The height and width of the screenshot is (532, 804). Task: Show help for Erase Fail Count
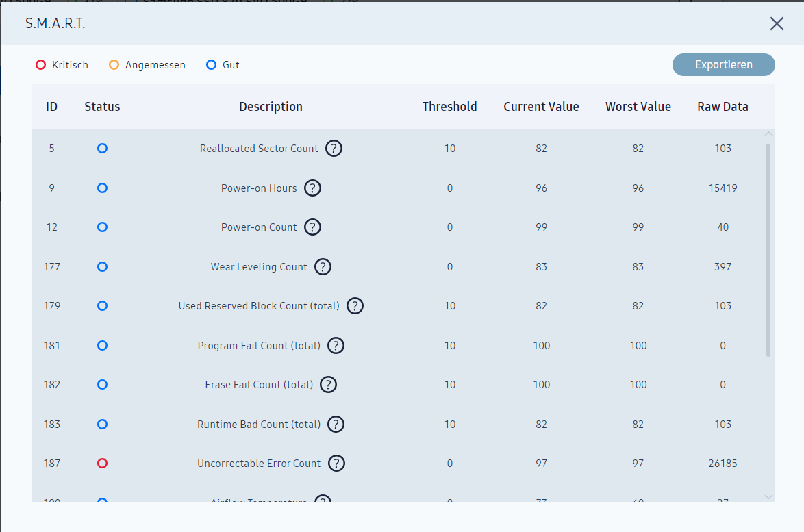click(x=328, y=384)
